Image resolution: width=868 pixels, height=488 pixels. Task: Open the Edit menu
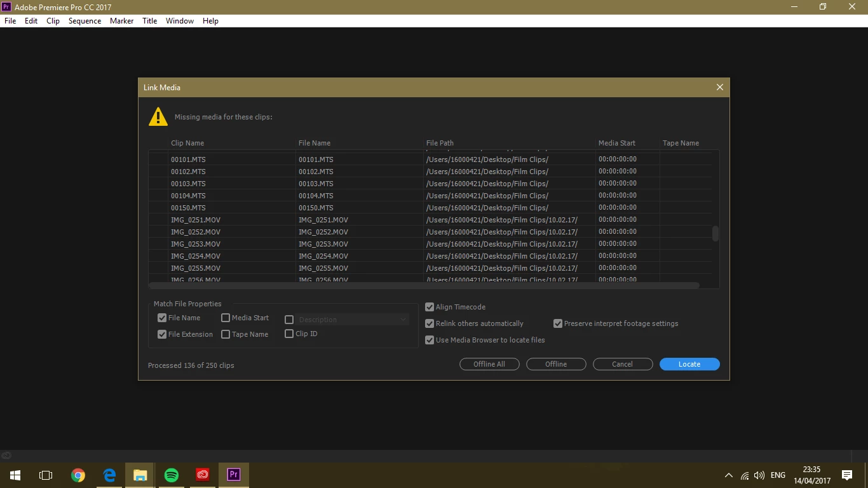31,21
